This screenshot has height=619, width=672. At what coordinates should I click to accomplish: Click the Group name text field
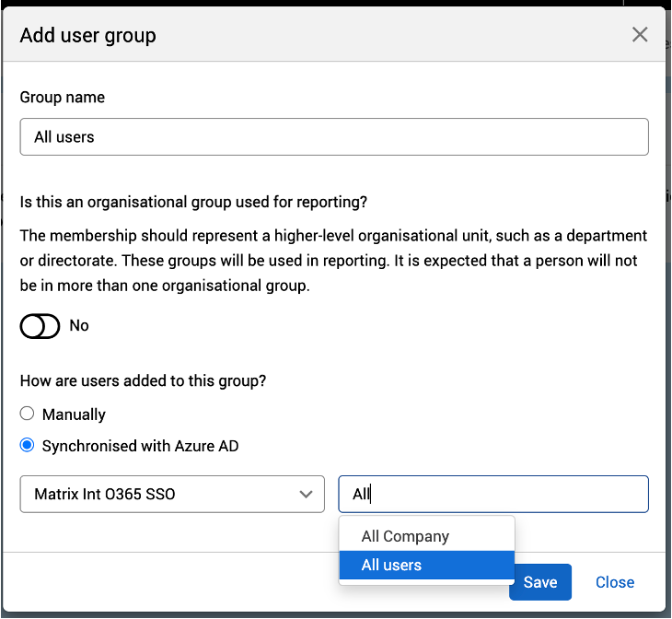(334, 137)
